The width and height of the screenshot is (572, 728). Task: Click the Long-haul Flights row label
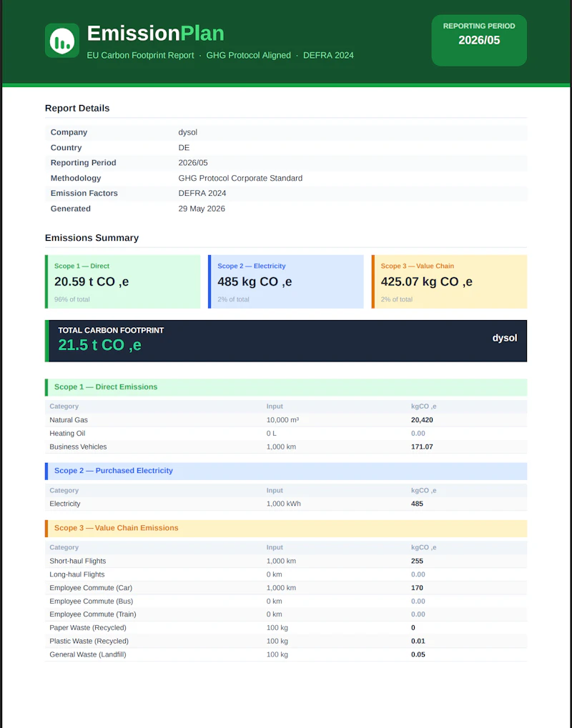77,574
